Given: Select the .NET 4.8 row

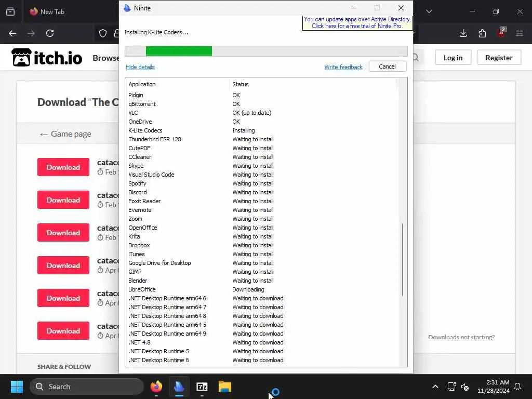Looking at the screenshot, I should click(262, 342).
